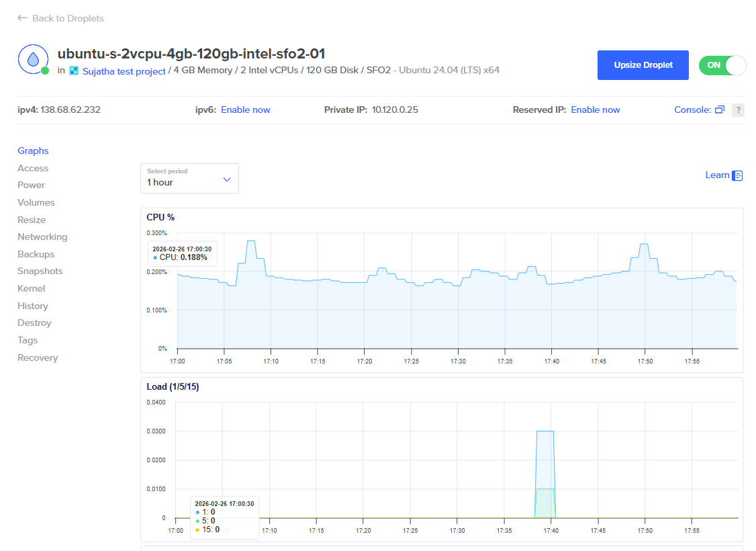Screen dimensions: 756x551
Task: Click the period dropdown chevron arrow
Action: tap(227, 179)
